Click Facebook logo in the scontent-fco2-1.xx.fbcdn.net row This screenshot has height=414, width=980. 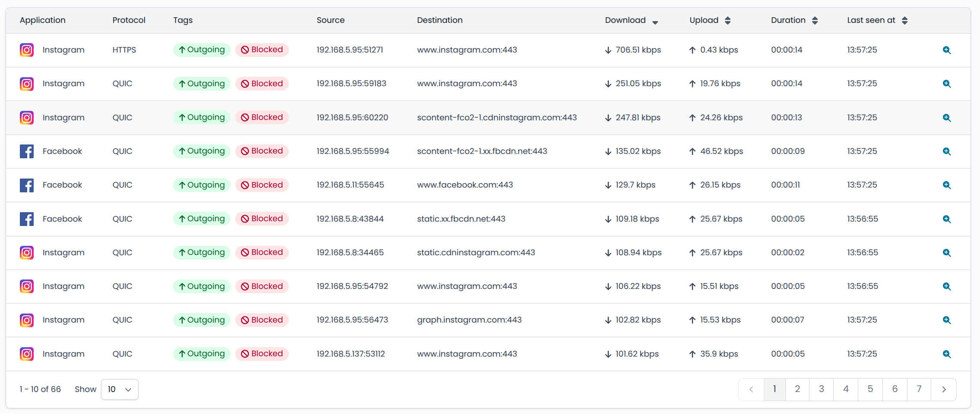click(x=27, y=151)
